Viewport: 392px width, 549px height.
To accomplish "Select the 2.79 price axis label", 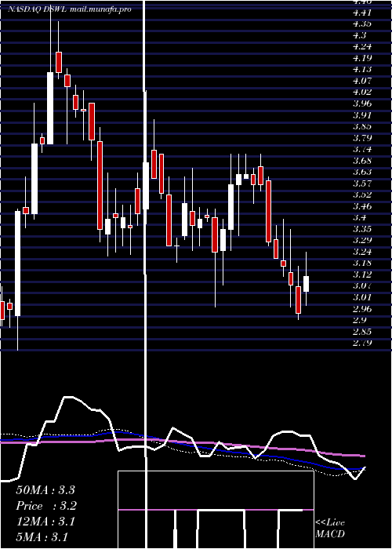I will (x=362, y=344).
